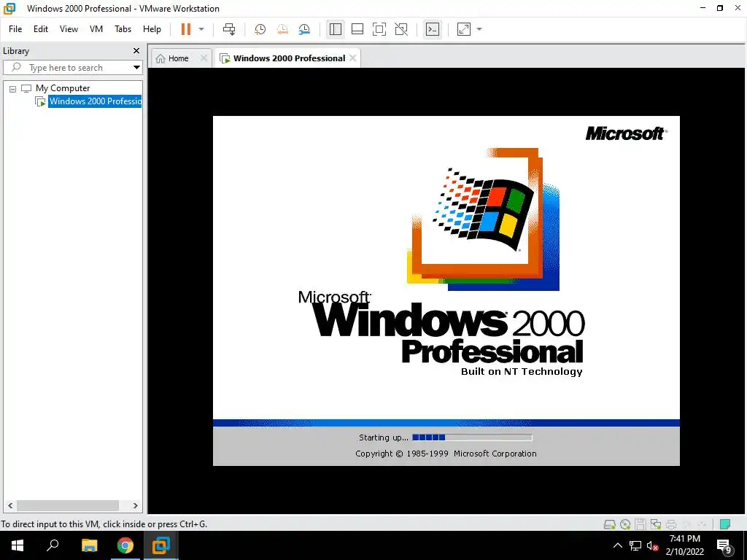Click the CD/DVD drive status icon
Image resolution: width=747 pixels, height=560 pixels.
(625, 524)
